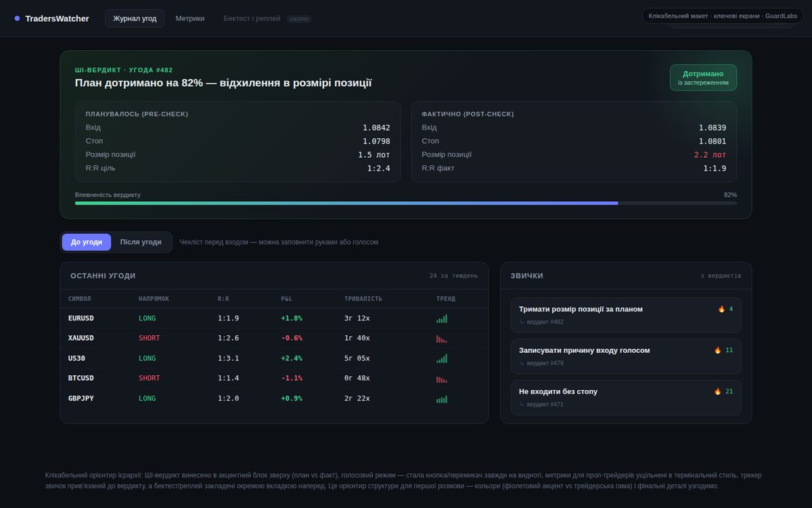Open habit Тримати розмір позиції за планом
812x508 pixels.
[626, 315]
